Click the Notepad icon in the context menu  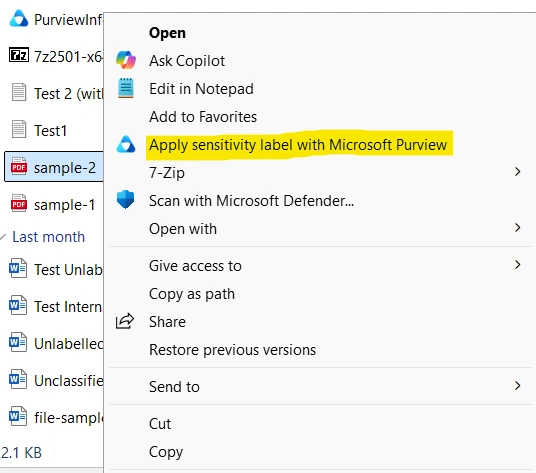click(126, 88)
